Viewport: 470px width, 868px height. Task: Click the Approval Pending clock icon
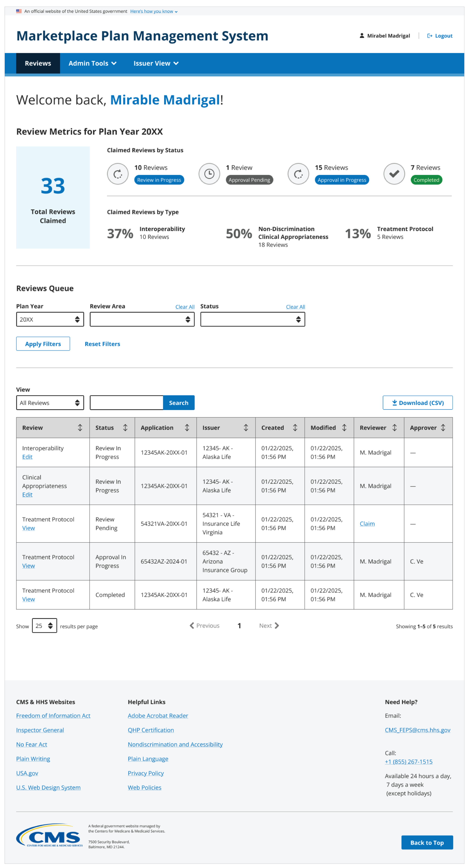[209, 174]
